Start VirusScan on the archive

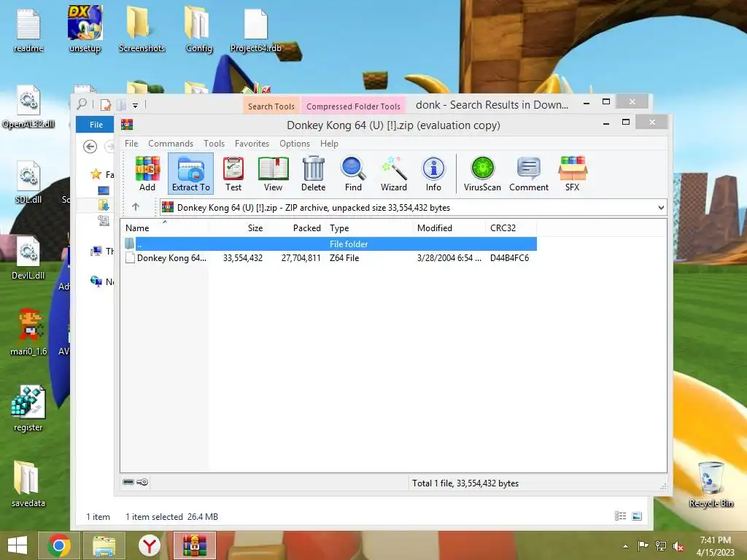click(x=482, y=174)
